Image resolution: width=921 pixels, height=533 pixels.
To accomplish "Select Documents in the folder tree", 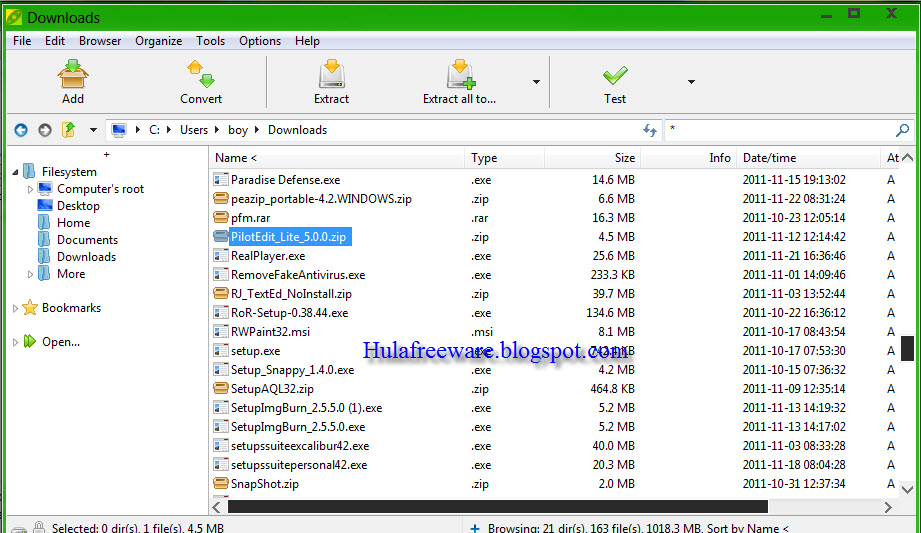I will pos(88,240).
